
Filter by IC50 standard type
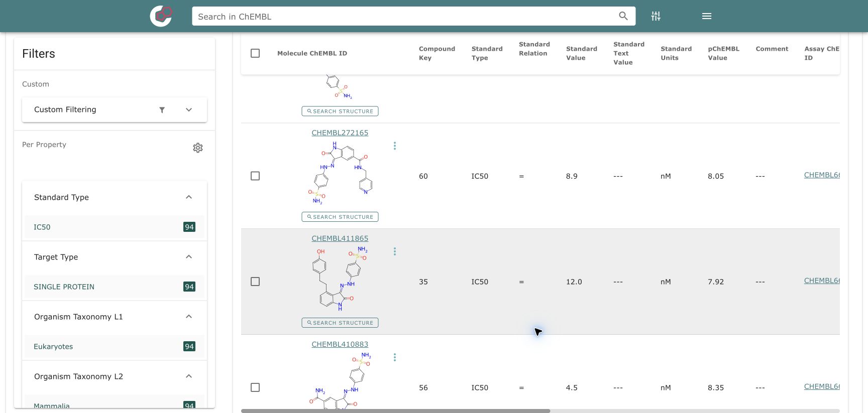pos(115,227)
